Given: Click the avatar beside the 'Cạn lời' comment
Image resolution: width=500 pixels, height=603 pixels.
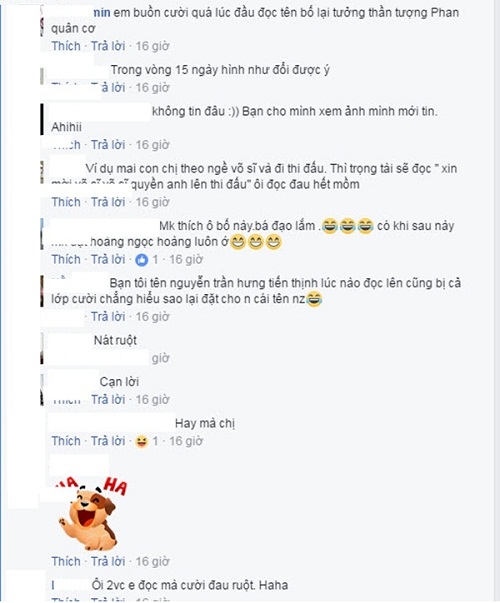Looking at the screenshot, I should tap(42, 389).
